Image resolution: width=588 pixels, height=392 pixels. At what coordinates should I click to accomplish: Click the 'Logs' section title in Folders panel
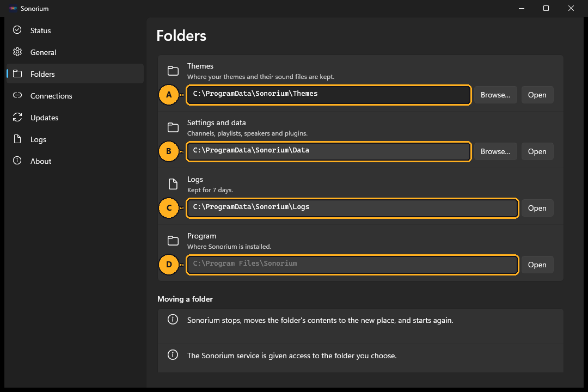click(x=195, y=179)
